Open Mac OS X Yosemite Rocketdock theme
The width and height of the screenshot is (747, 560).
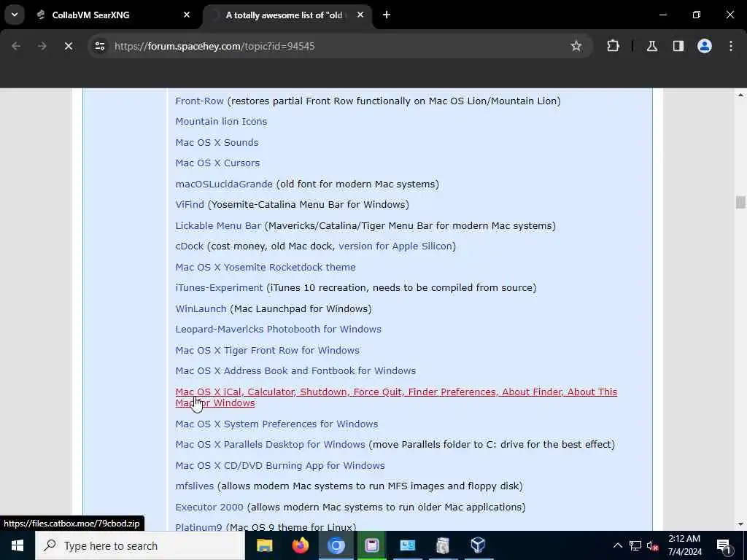[x=266, y=267]
